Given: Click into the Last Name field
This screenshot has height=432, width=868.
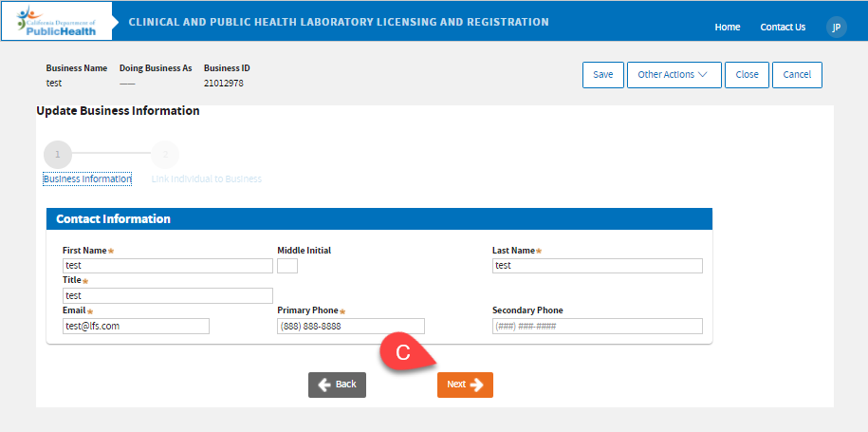Looking at the screenshot, I should pos(597,266).
